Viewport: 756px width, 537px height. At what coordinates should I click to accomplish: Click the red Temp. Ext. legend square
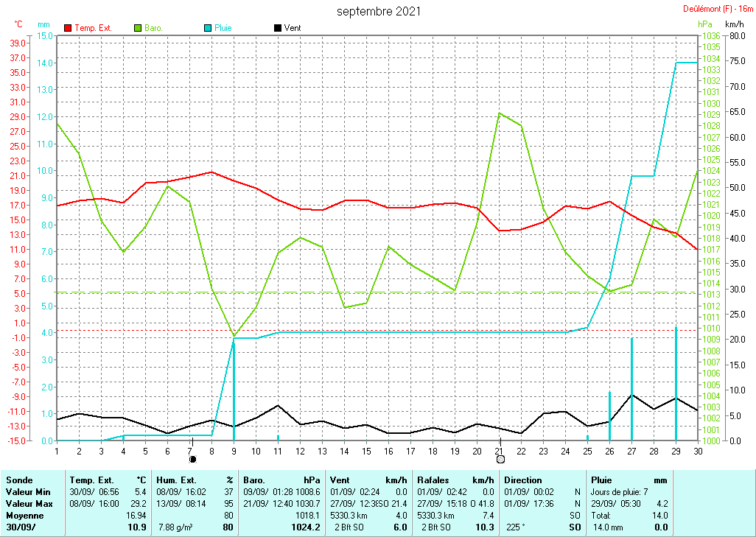(x=69, y=28)
